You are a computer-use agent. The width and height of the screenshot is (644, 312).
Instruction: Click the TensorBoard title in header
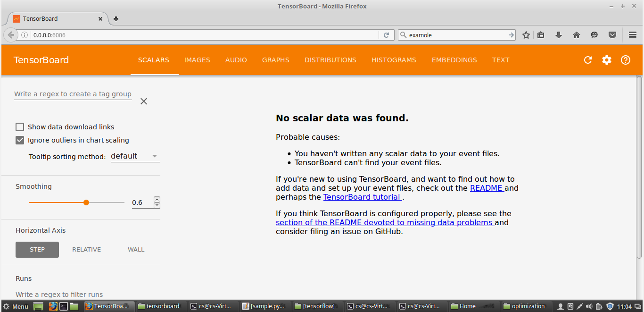click(41, 60)
